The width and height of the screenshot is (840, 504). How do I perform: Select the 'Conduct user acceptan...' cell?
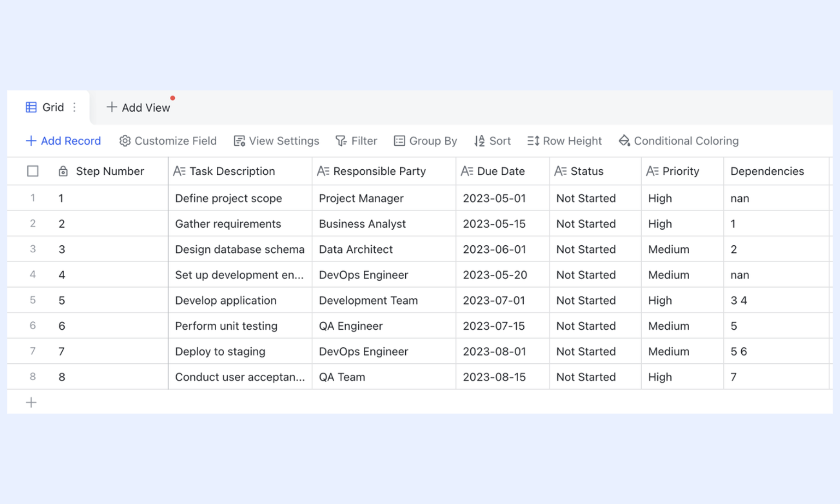click(x=240, y=377)
